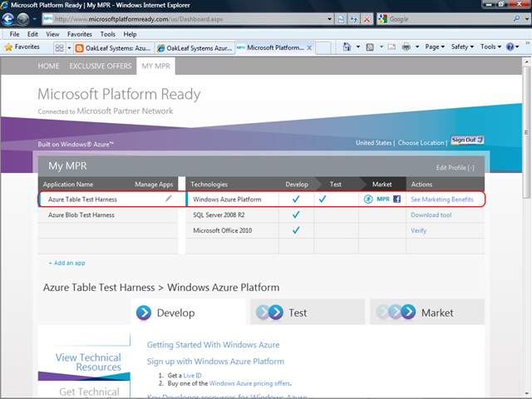This screenshot has height=399, width=532.
Task: Click the search magnifier icon
Action: pos(517,18)
